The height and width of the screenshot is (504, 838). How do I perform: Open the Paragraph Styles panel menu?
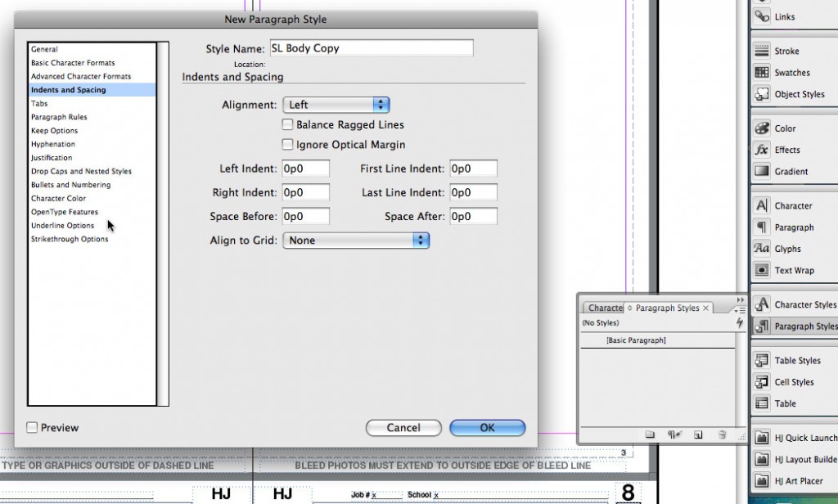(741, 308)
